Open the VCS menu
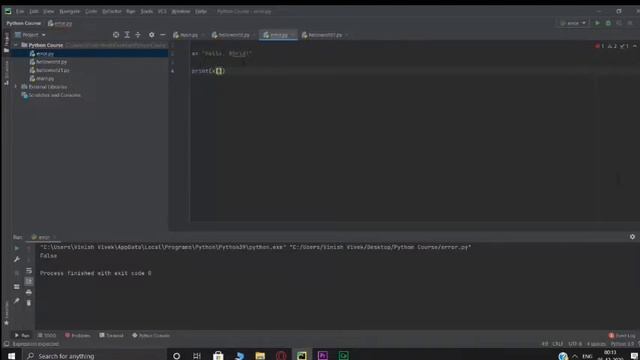The height and width of the screenshot is (360, 640). (x=162, y=11)
